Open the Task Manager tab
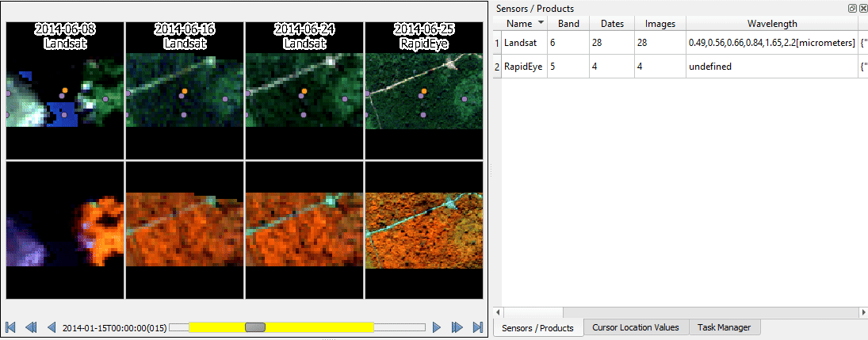Screen dimensions: 868x340 [724, 327]
